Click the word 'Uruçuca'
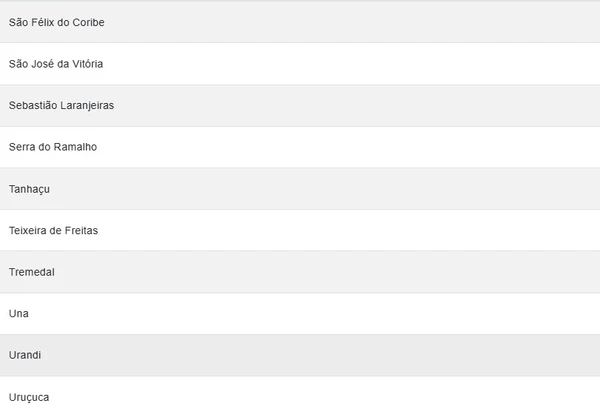Viewport: 600px width, 415px height. [x=28, y=398]
